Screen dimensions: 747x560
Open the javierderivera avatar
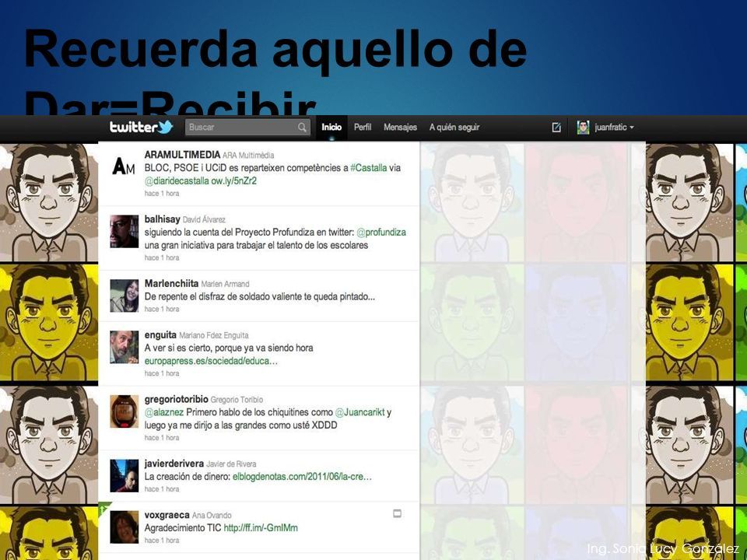(x=124, y=475)
